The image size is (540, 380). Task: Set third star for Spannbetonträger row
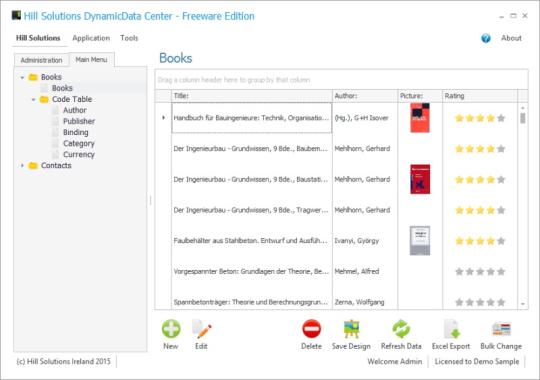click(x=480, y=302)
